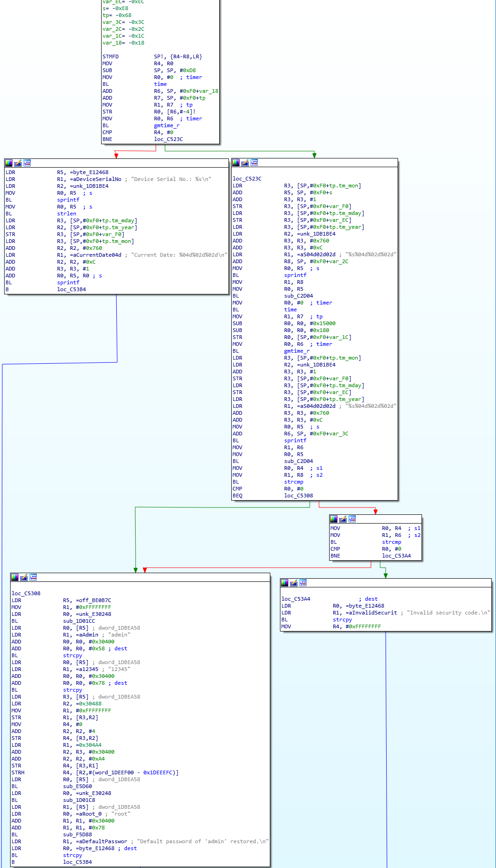This screenshot has width=496, height=868.
Task: Jump to sub_E5D60 call
Action: tap(77, 786)
